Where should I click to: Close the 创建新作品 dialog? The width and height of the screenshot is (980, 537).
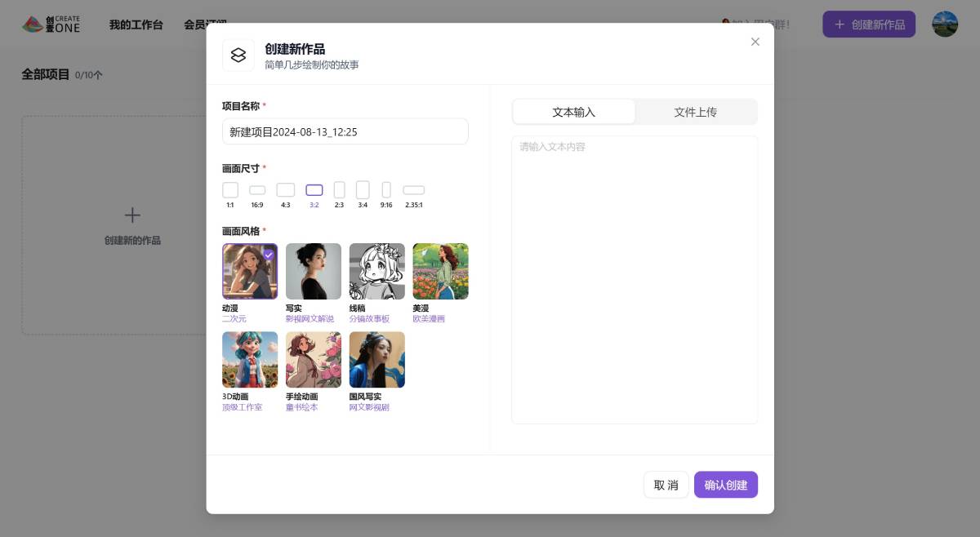pyautogui.click(x=755, y=42)
